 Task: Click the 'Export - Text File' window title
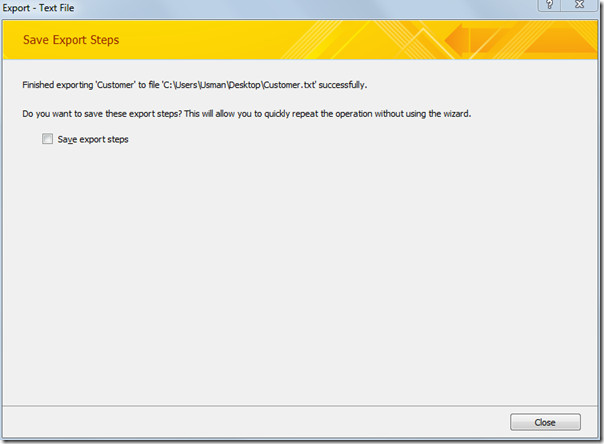pos(38,8)
